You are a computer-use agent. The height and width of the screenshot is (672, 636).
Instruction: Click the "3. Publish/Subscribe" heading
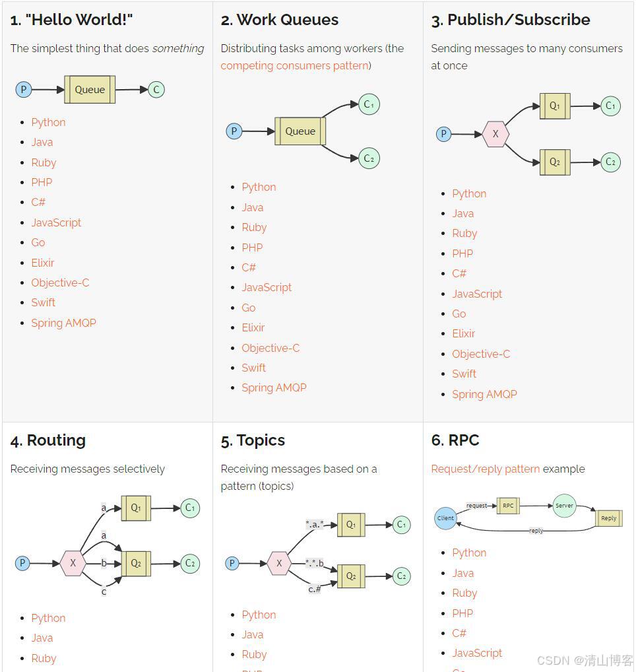511,20
